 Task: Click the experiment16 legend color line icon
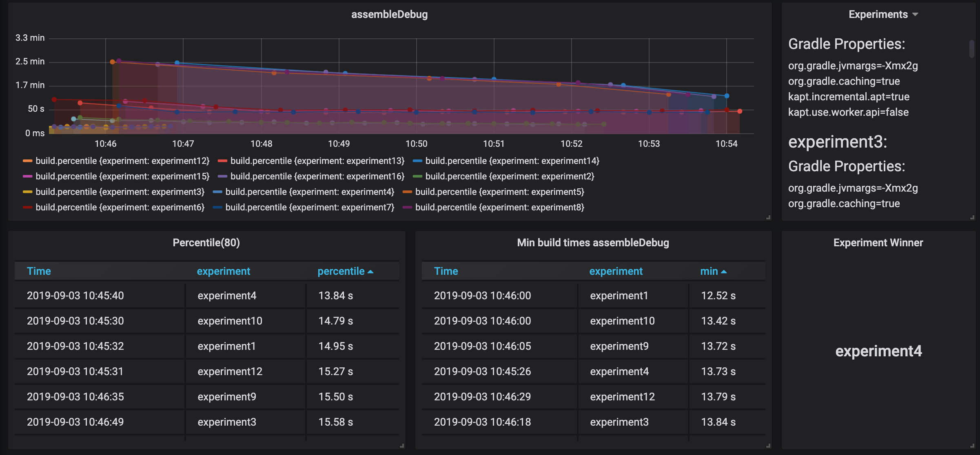point(222,177)
